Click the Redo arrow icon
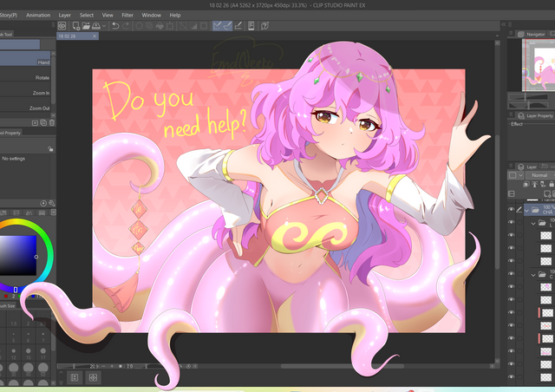Viewport: 555px width, 392px height. click(x=126, y=26)
